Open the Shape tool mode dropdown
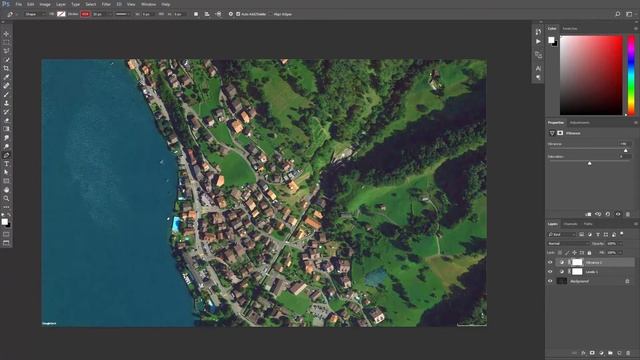The width and height of the screenshot is (640, 360). 34,14
